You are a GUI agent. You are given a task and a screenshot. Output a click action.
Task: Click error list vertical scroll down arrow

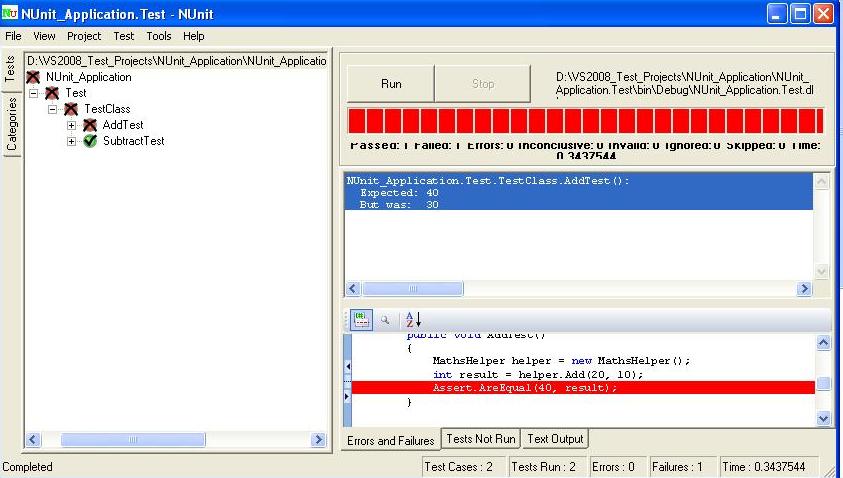[821, 272]
